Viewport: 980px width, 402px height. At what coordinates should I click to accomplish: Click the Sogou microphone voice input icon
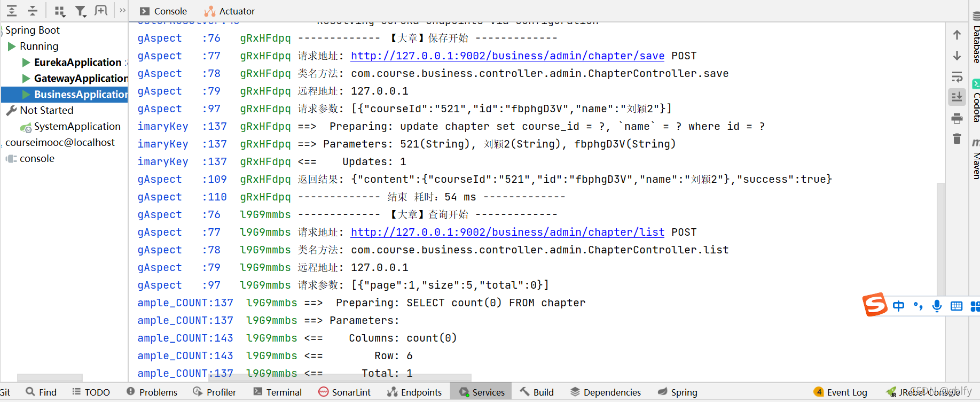pyautogui.click(x=937, y=306)
